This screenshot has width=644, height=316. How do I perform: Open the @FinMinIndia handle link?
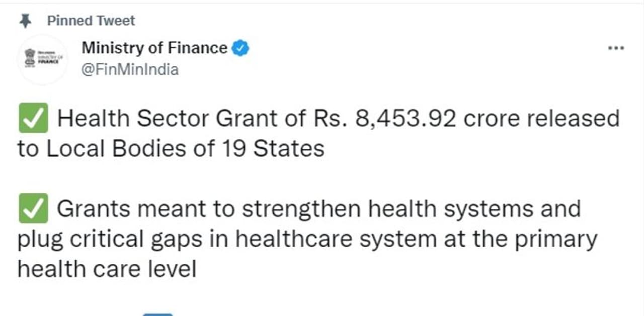[130, 69]
